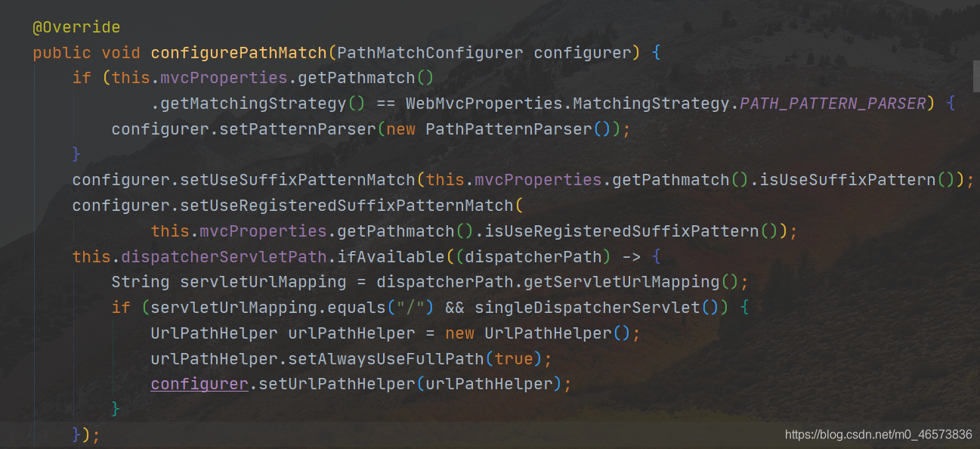Screen dimensions: 980x449
Task: Click the void return type
Action: click(x=121, y=53)
